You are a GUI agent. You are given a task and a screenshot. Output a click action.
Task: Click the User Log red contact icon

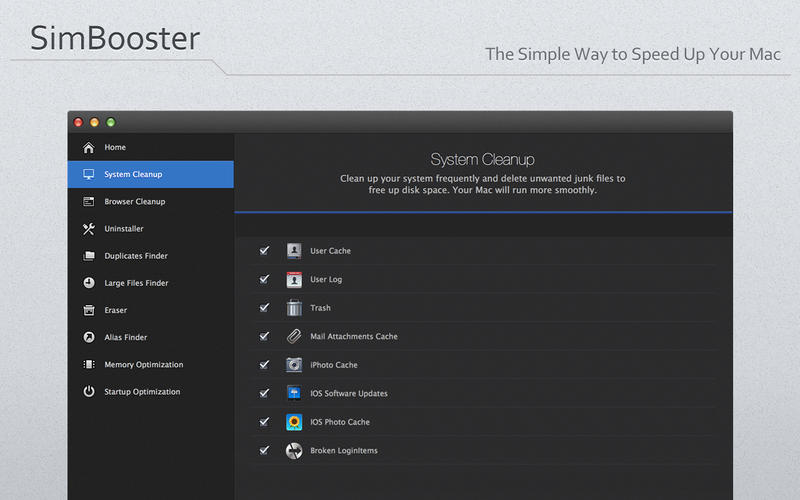click(x=294, y=280)
